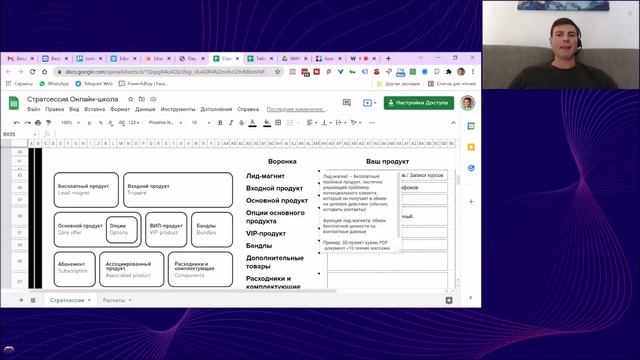The height and width of the screenshot is (360, 640).
Task: Open Keep notes in the side panel
Action: click(471, 147)
